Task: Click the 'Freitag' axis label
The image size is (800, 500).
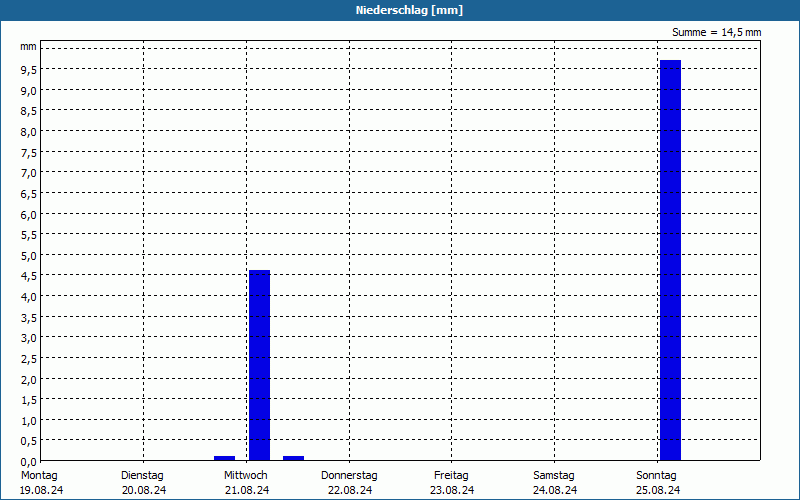Action: [451, 476]
